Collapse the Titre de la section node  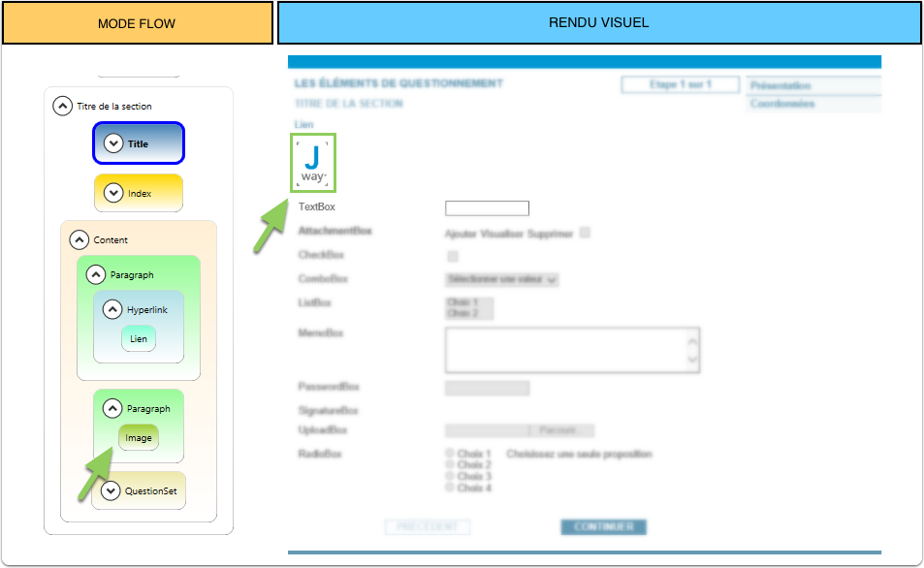point(62,106)
